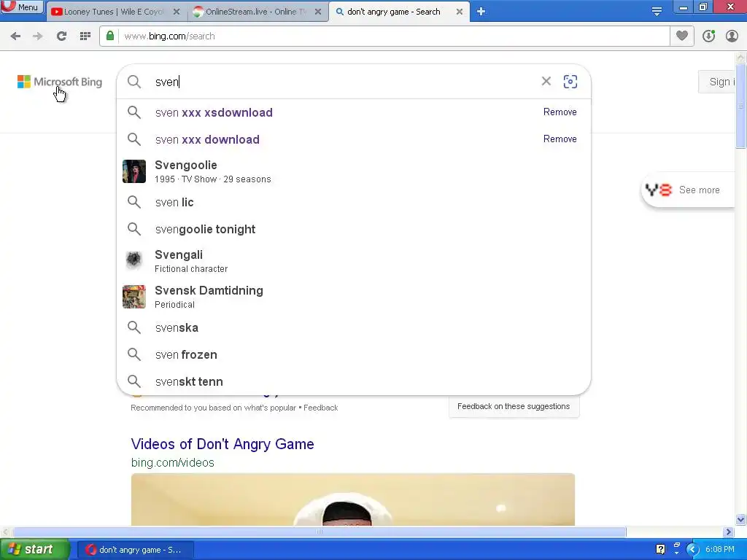Click the Opera taskbar window button
This screenshot has height=560, width=747.
pos(135,550)
